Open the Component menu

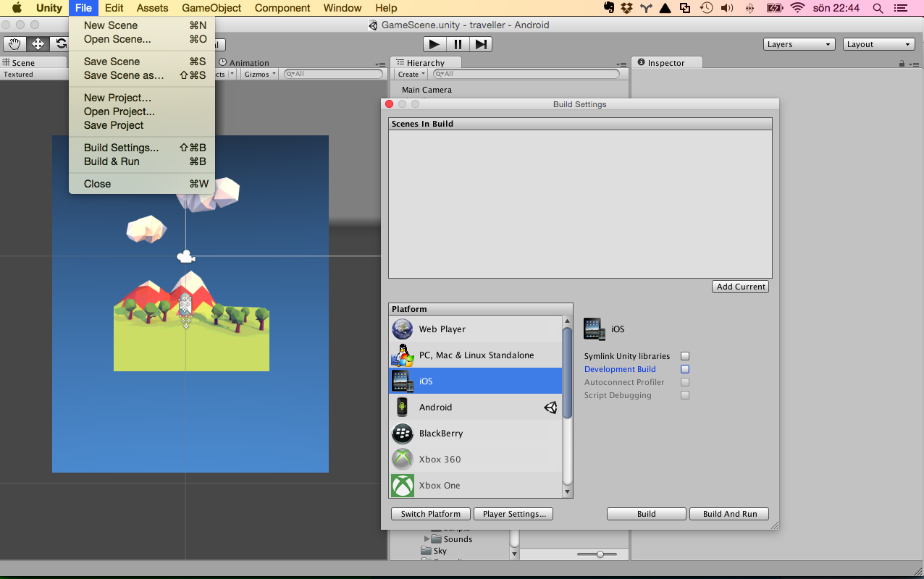pos(281,8)
